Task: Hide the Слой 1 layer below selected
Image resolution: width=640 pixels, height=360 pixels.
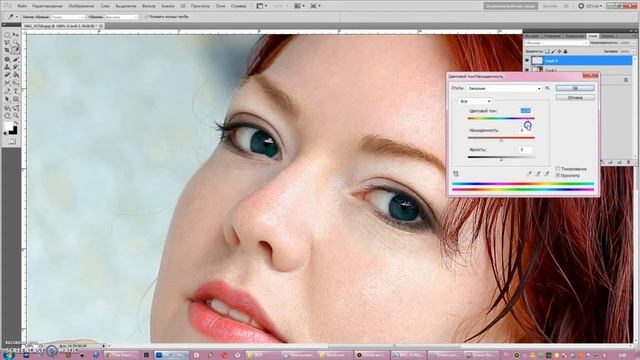Action: (527, 70)
